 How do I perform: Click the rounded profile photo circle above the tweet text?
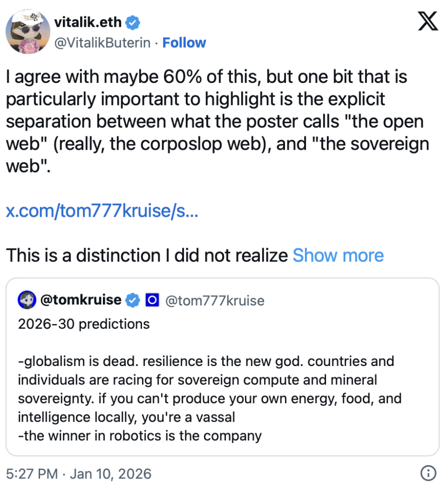click(28, 31)
